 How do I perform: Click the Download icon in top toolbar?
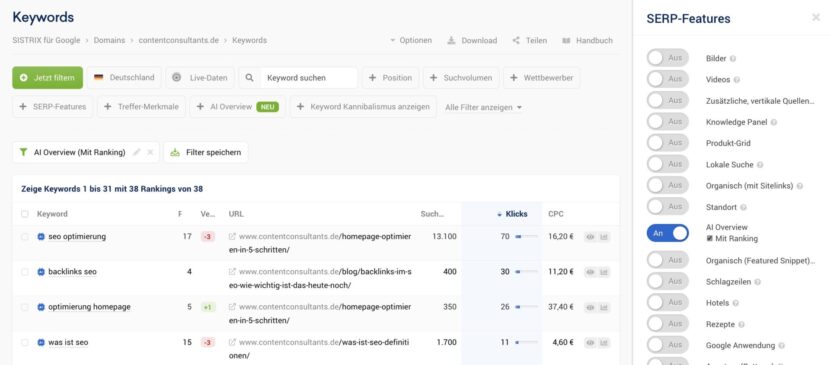[x=451, y=40]
